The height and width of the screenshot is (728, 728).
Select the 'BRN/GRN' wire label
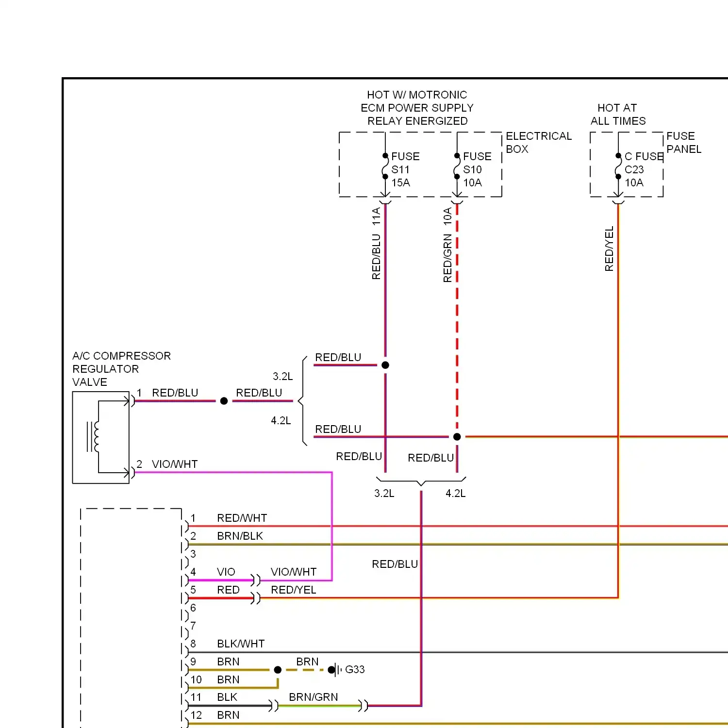313,697
